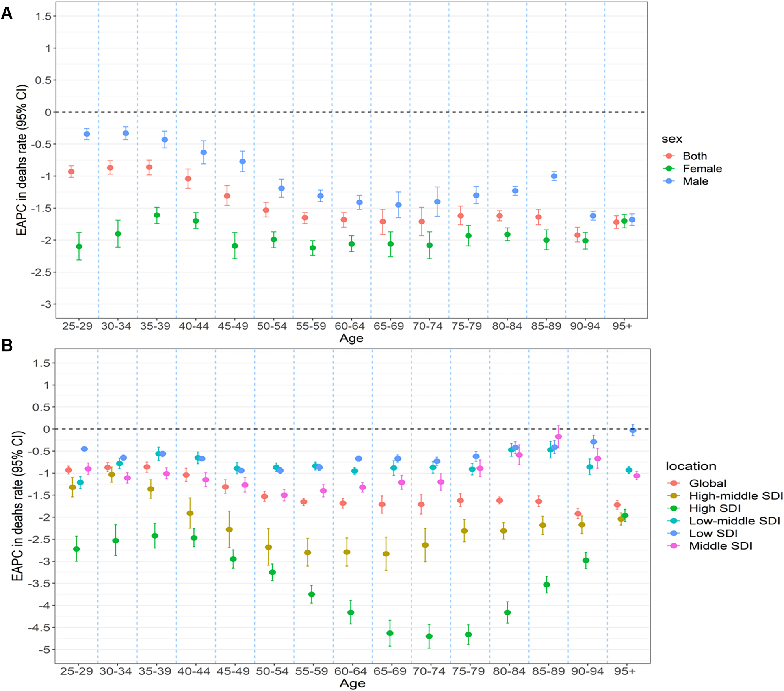Click the Male legend marker icon
The height and width of the screenshot is (691, 784).
669,181
